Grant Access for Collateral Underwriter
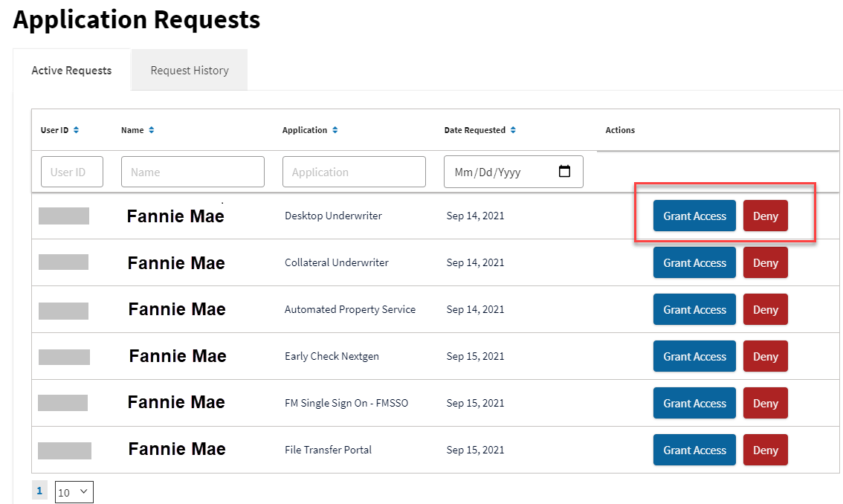 point(694,262)
